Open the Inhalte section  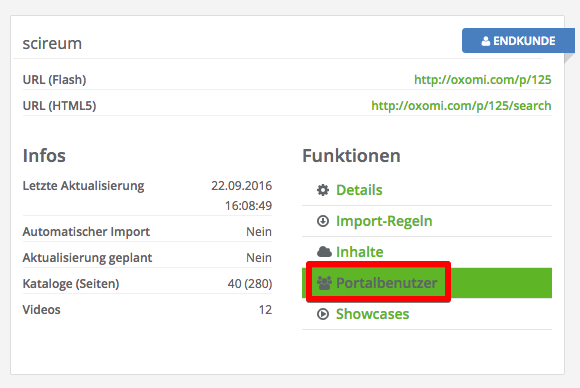coord(360,252)
